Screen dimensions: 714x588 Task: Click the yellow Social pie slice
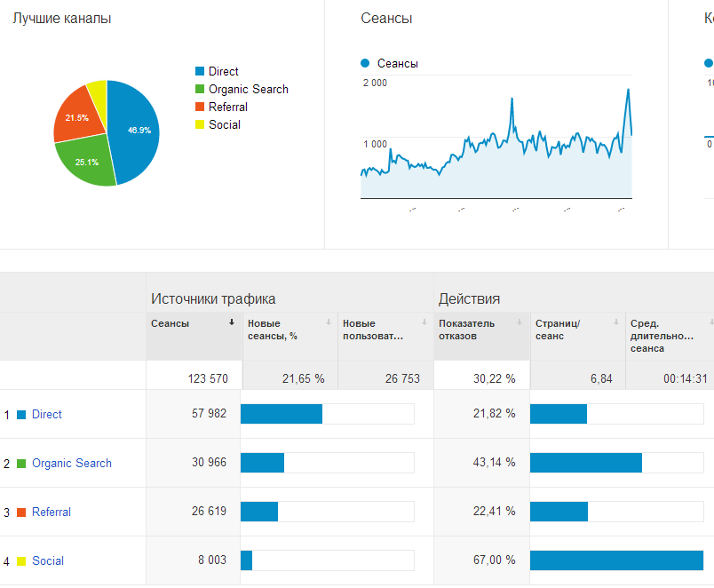[x=98, y=91]
